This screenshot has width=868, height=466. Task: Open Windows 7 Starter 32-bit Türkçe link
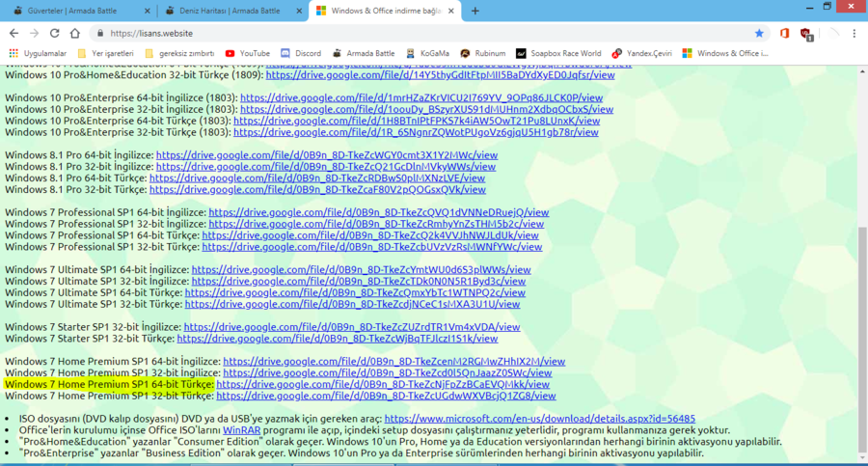tap(338, 339)
